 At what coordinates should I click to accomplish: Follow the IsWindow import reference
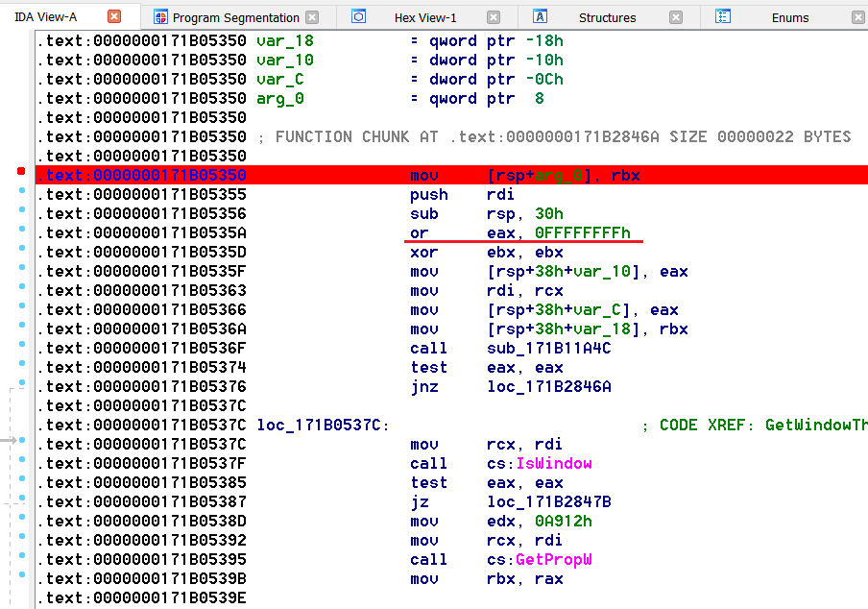click(x=554, y=463)
